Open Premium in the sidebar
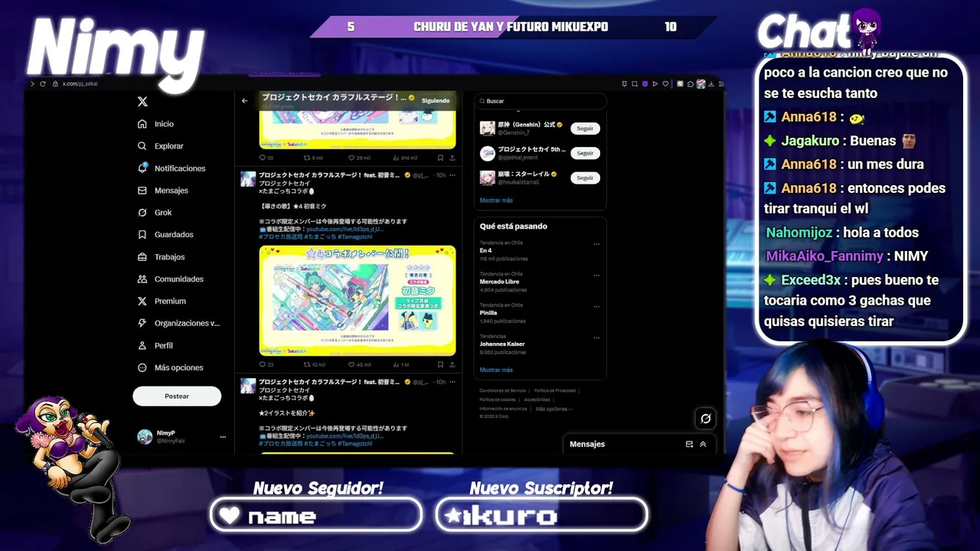The image size is (980, 551). click(x=162, y=302)
